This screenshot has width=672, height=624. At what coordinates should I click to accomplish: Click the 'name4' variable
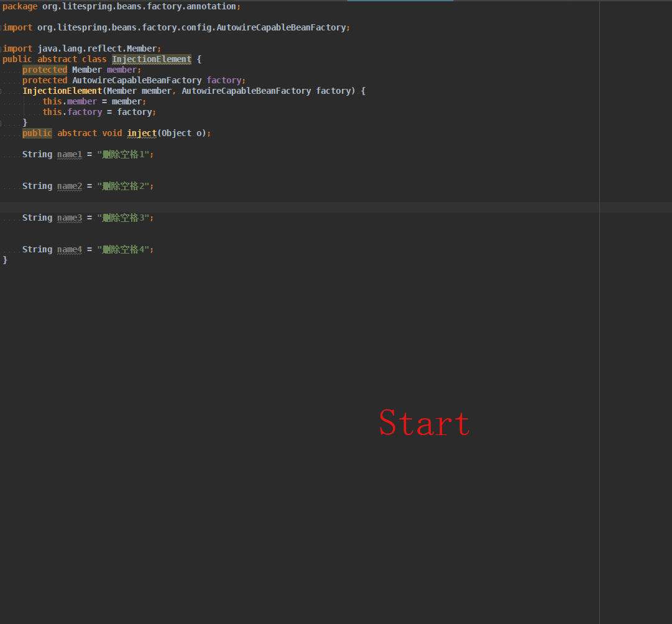pyautogui.click(x=70, y=249)
